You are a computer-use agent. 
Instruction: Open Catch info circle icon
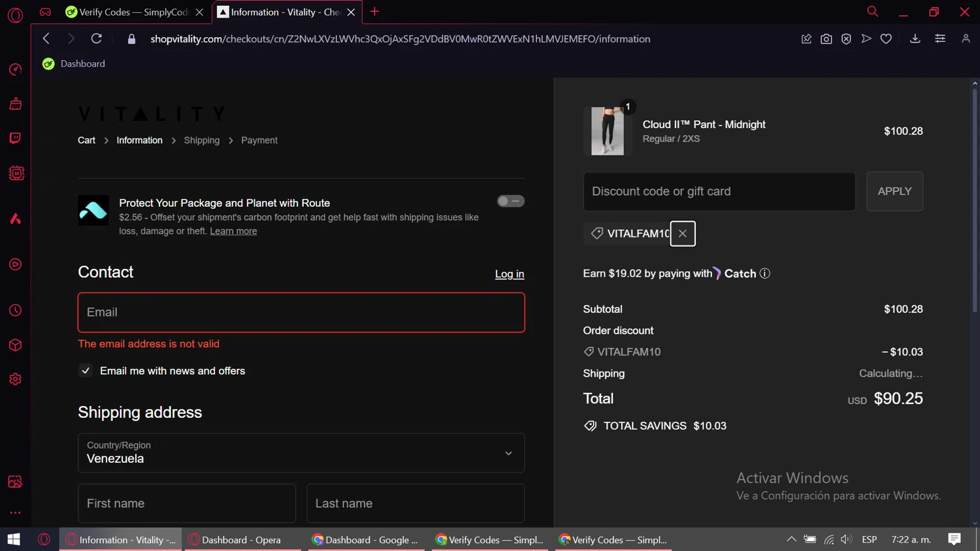(x=765, y=274)
